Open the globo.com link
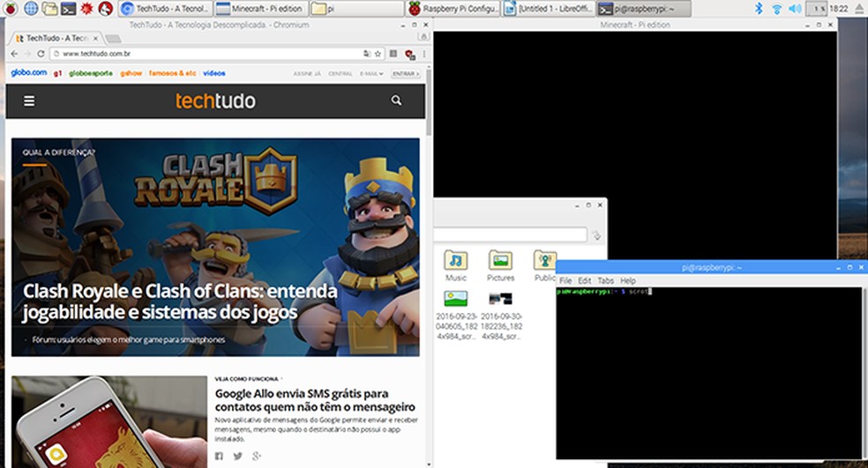Screen dimensions: 868x468 pyautogui.click(x=29, y=72)
